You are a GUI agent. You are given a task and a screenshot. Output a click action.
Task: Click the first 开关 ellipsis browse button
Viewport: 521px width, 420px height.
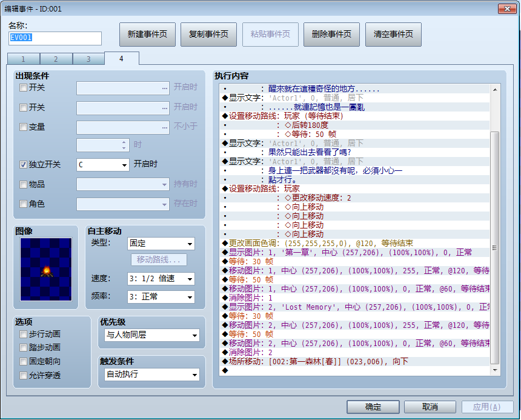point(165,88)
